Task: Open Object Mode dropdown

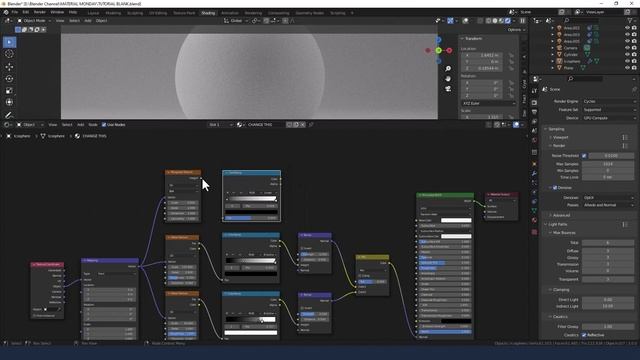Action: tap(34, 20)
